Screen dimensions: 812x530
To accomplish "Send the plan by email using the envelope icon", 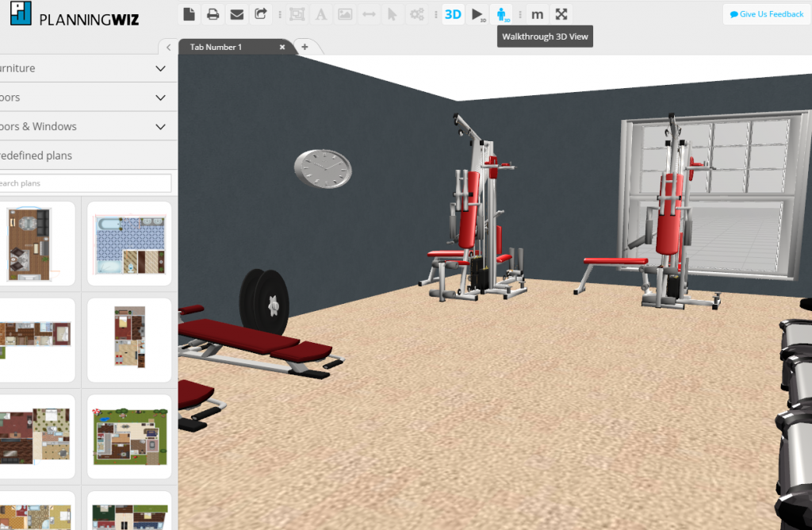I will (x=236, y=14).
